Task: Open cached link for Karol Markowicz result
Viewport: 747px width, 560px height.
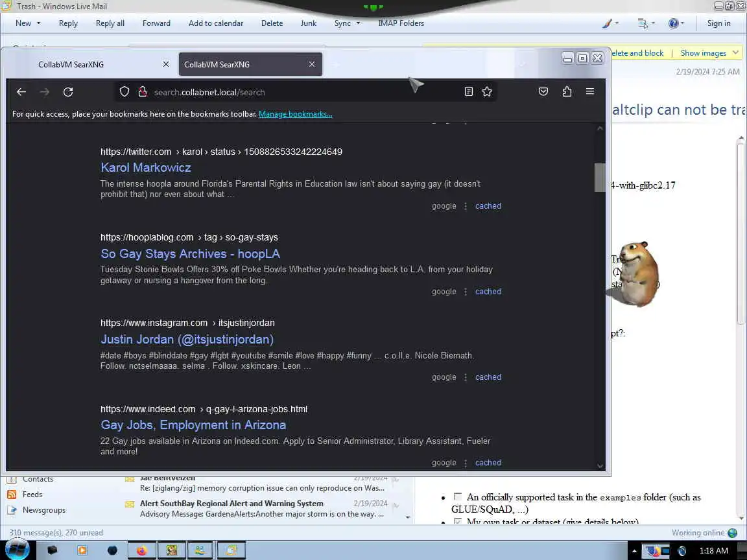Action: [x=488, y=205]
